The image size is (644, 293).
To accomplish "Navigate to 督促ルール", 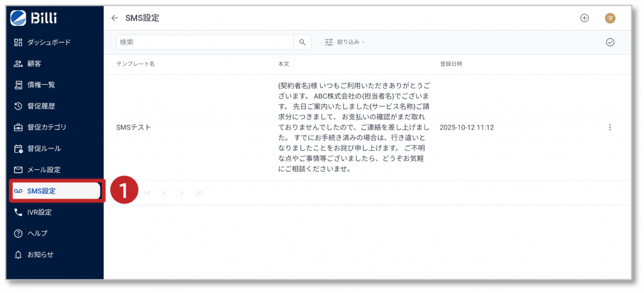I will 44,148.
